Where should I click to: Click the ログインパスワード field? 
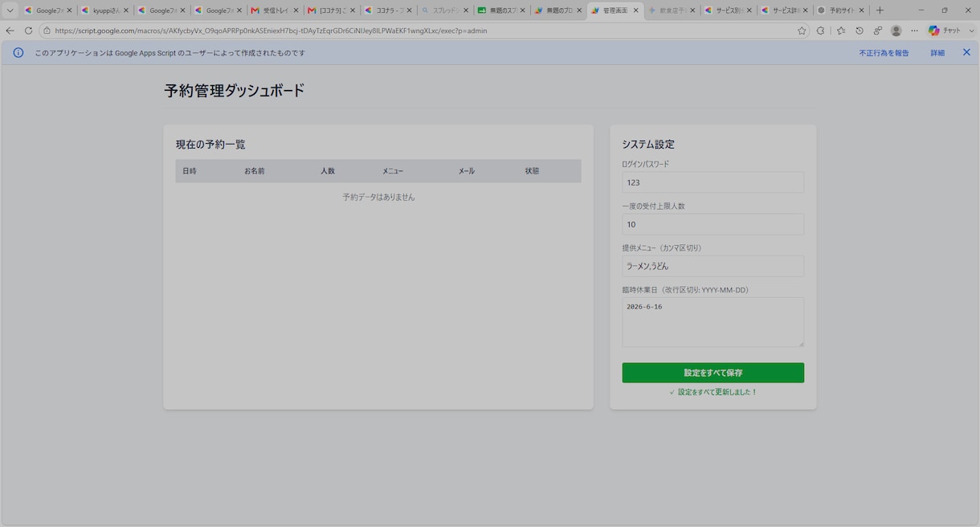click(x=713, y=182)
